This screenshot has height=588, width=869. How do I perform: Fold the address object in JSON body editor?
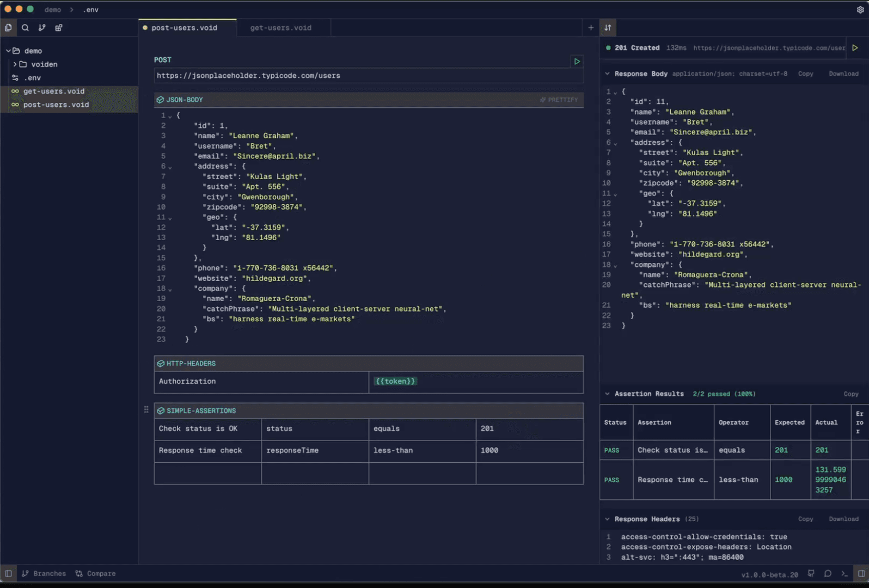170,167
